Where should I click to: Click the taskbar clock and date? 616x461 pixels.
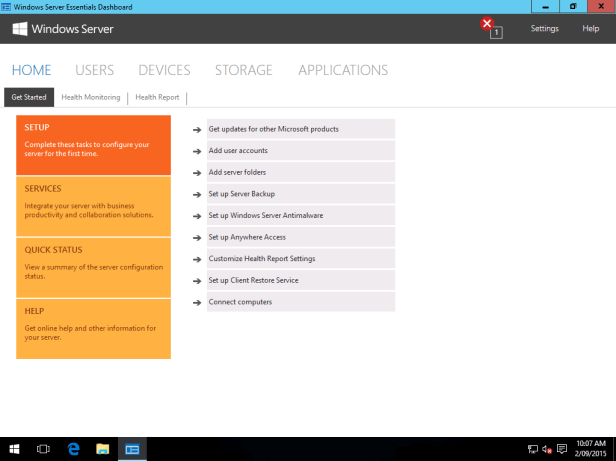(591, 449)
